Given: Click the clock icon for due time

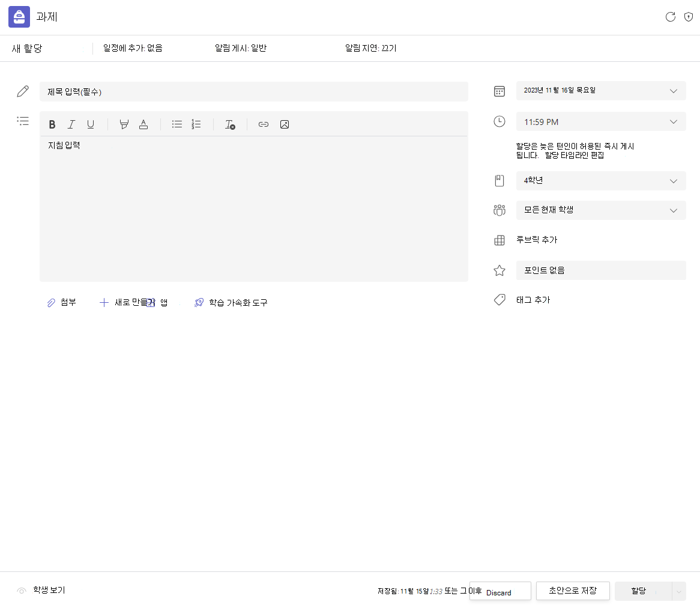Looking at the screenshot, I should click(499, 121).
